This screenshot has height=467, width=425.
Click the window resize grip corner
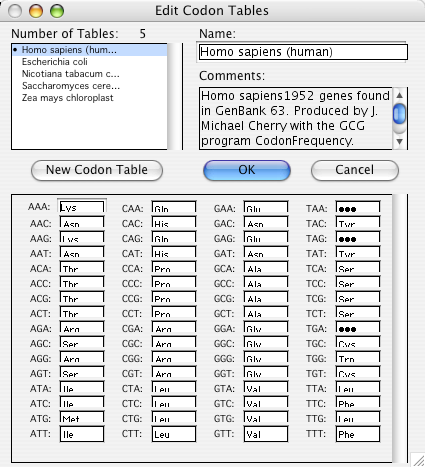[x=418, y=460]
